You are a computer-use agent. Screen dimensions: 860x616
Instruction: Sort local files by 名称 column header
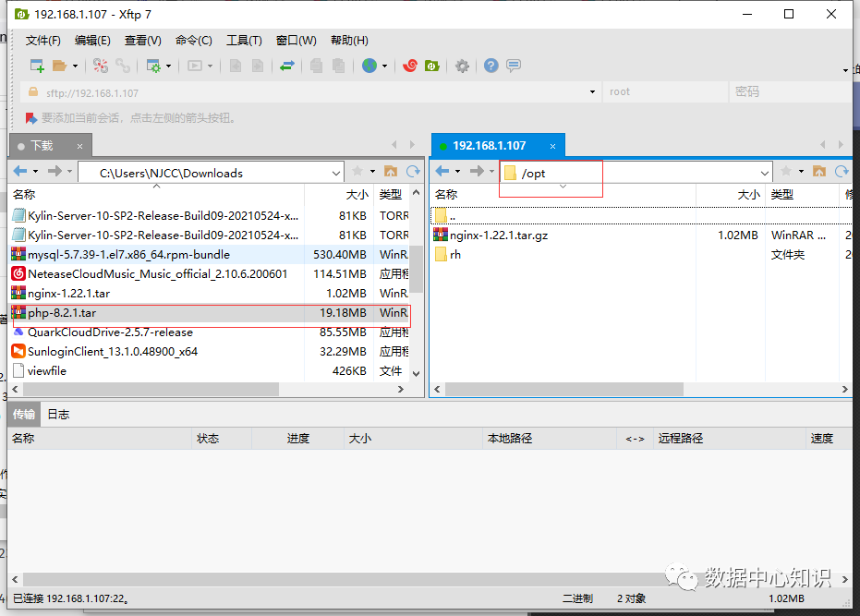tap(156, 195)
